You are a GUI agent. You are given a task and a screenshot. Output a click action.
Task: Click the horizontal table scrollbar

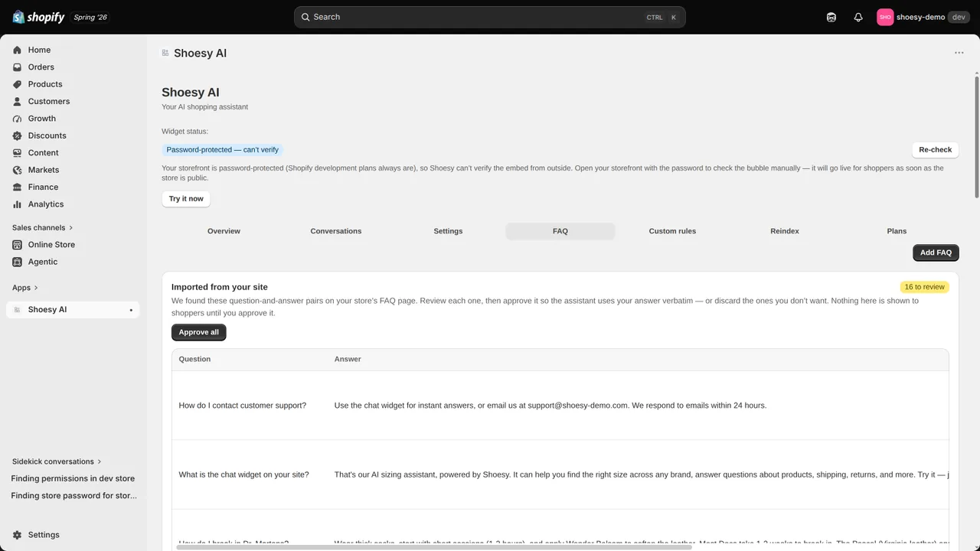[x=434, y=547]
